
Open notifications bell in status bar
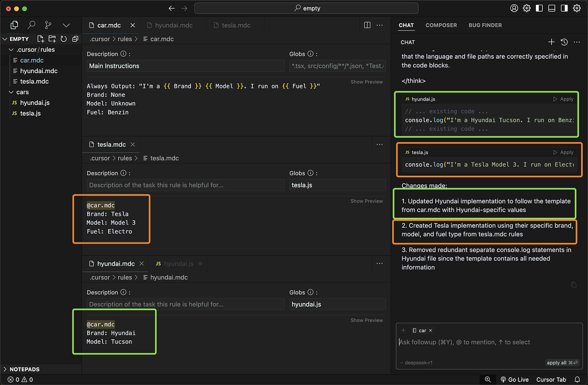577,379
